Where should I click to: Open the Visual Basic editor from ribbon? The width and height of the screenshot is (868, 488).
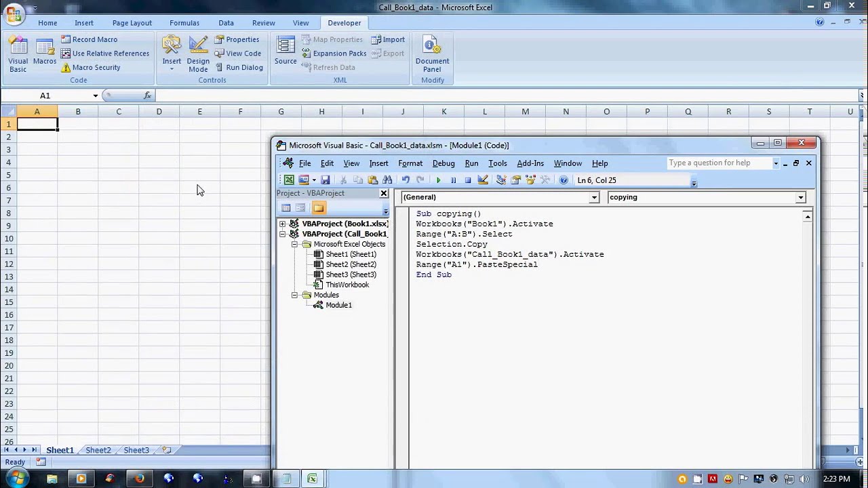(x=18, y=54)
